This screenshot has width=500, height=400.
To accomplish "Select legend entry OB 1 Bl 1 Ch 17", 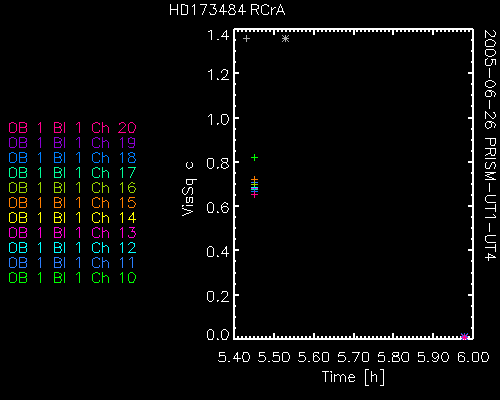I will pyautogui.click(x=72, y=173).
